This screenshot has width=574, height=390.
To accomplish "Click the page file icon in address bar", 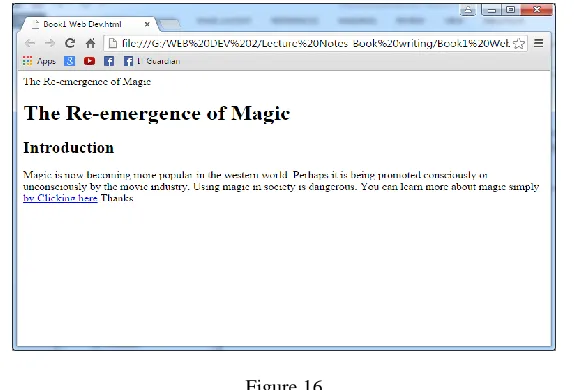I will click(113, 43).
